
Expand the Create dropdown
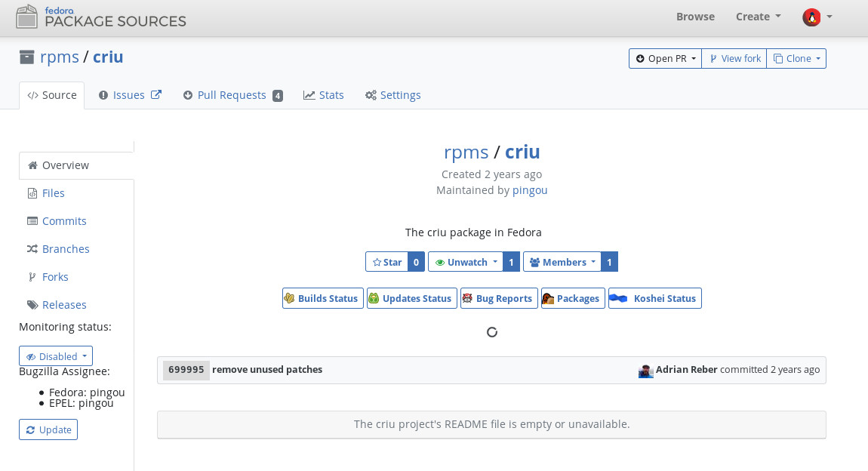pyautogui.click(x=758, y=17)
